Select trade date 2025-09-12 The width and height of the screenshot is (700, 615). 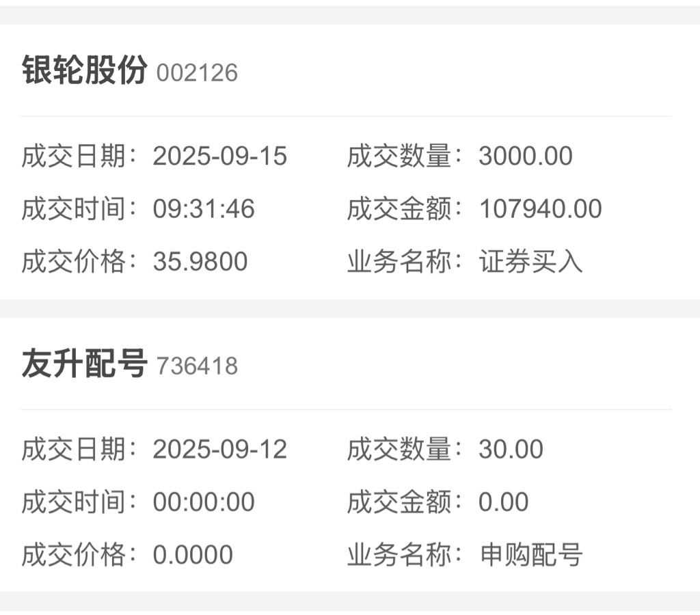click(x=219, y=449)
